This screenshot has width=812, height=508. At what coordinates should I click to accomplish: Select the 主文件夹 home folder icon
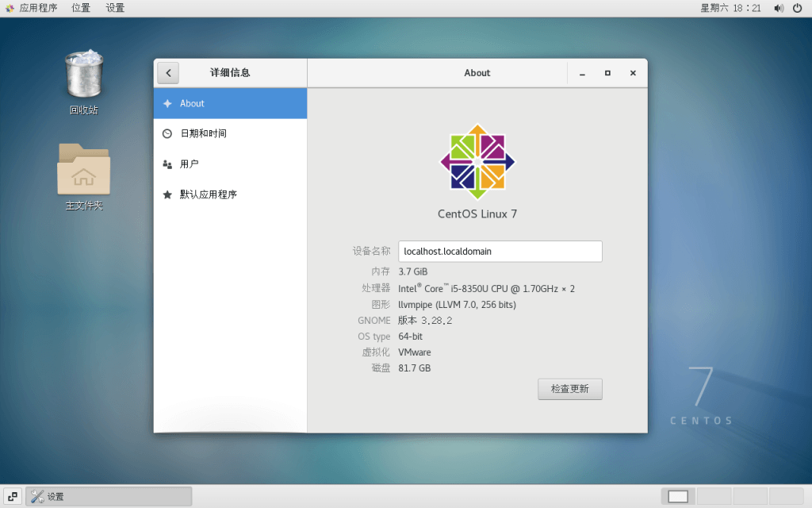pyautogui.click(x=84, y=177)
